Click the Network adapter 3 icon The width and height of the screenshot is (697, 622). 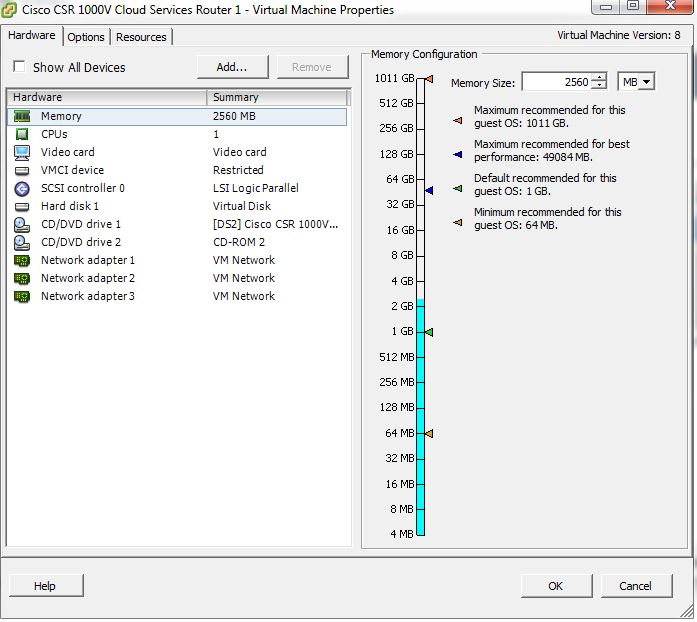click(22, 297)
